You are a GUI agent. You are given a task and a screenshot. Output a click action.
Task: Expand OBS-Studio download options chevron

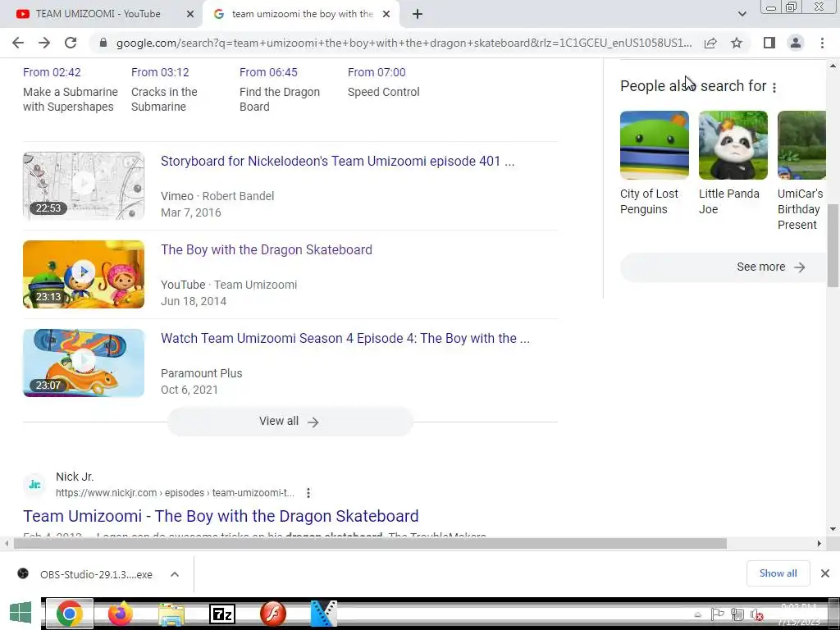pos(175,574)
